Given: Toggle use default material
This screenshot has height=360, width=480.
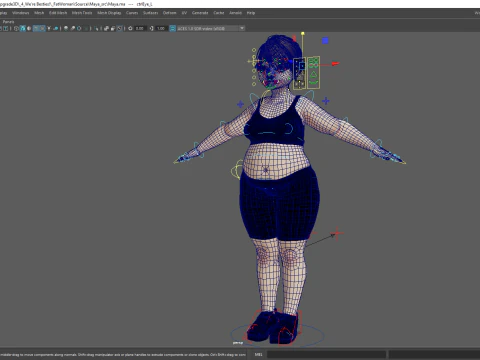Looking at the screenshot, I should point(29,28).
